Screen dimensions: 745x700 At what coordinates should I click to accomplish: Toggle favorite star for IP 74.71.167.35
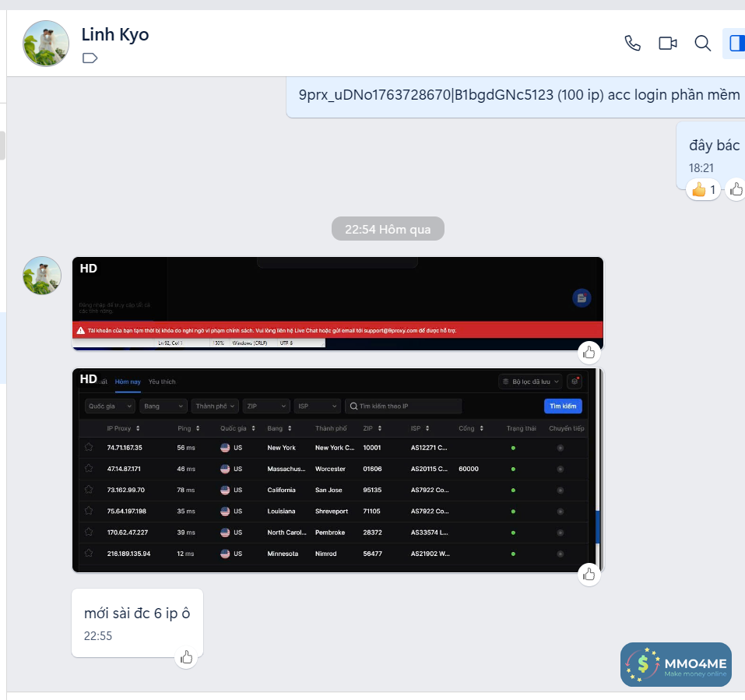[x=89, y=447]
